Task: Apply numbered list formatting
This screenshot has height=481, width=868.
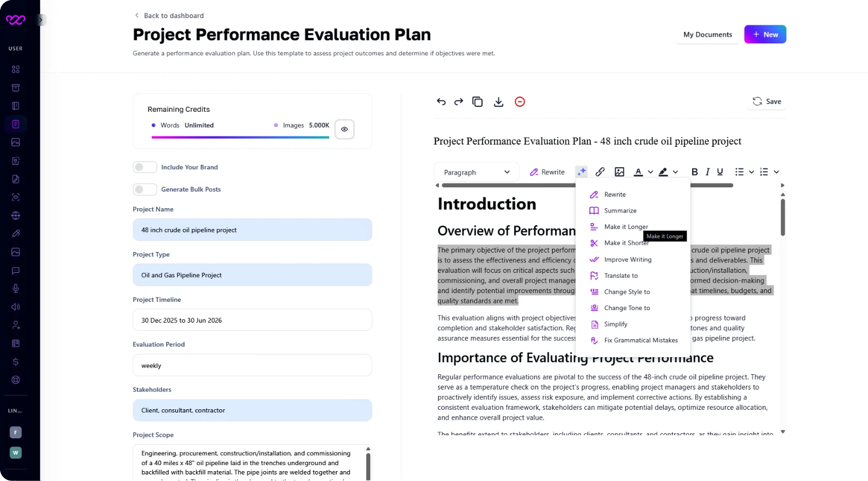Action: [x=764, y=172]
